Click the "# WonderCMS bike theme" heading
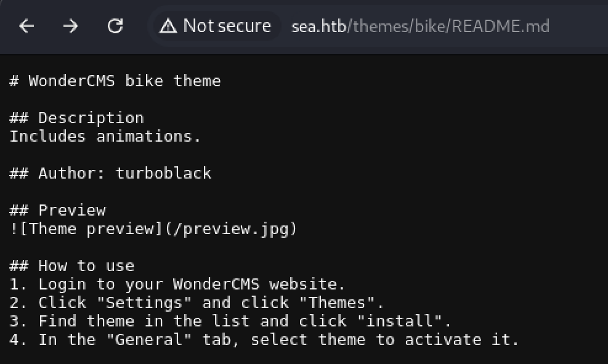The width and height of the screenshot is (608, 364). [x=115, y=81]
